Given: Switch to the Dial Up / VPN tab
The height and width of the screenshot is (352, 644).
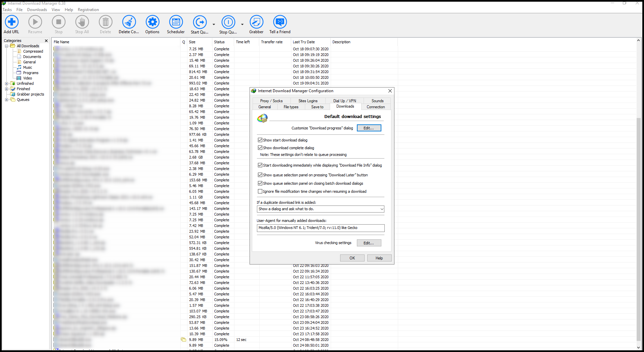Looking at the screenshot, I should click(x=344, y=101).
